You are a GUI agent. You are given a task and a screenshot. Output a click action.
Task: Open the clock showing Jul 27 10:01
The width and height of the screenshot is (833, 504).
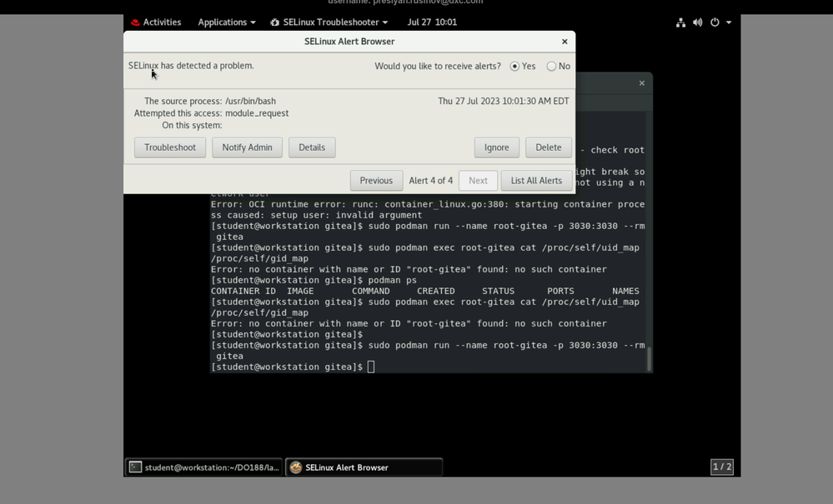click(x=432, y=22)
